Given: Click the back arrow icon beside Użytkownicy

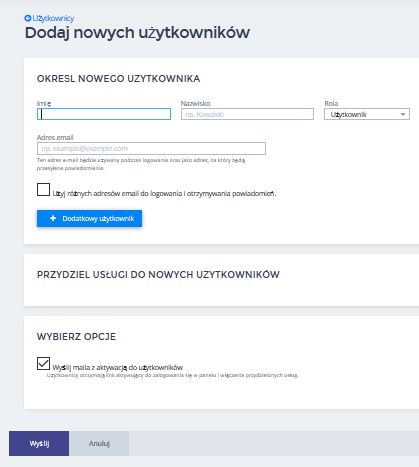Looking at the screenshot, I should [x=28, y=18].
